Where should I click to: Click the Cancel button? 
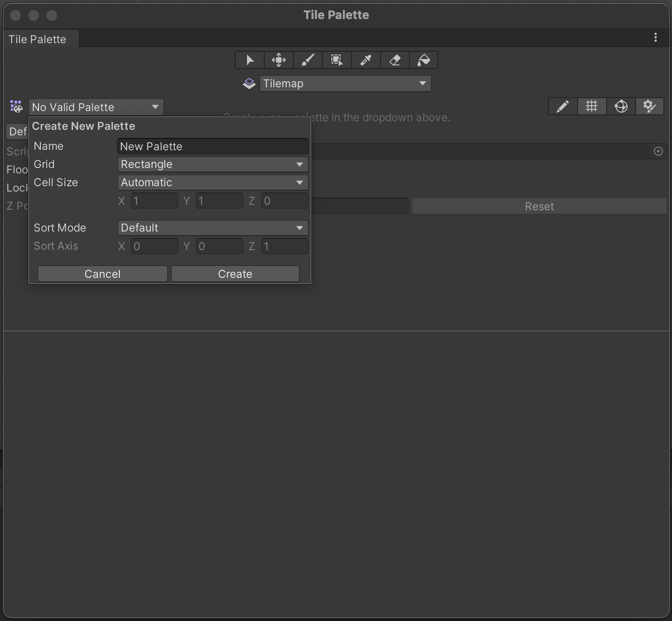pos(103,274)
